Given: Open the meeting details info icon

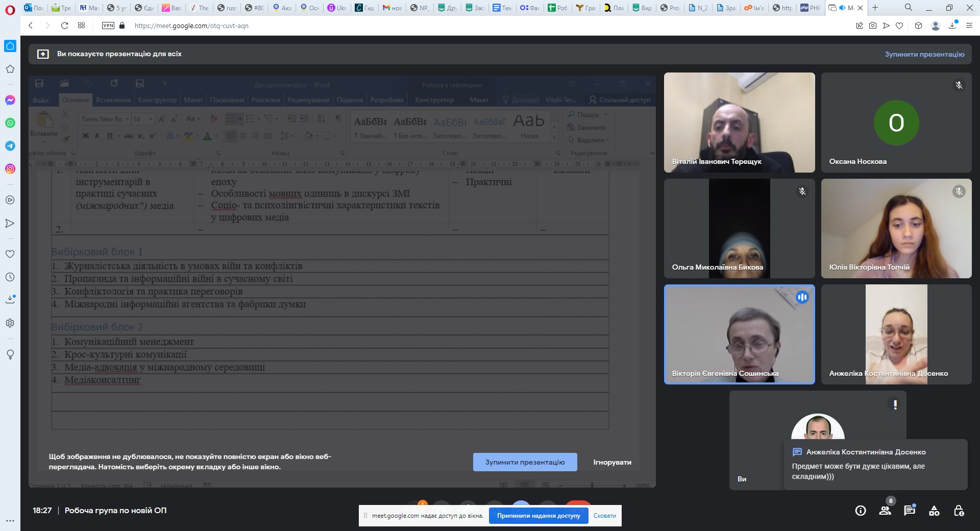Looking at the screenshot, I should click(x=861, y=511).
